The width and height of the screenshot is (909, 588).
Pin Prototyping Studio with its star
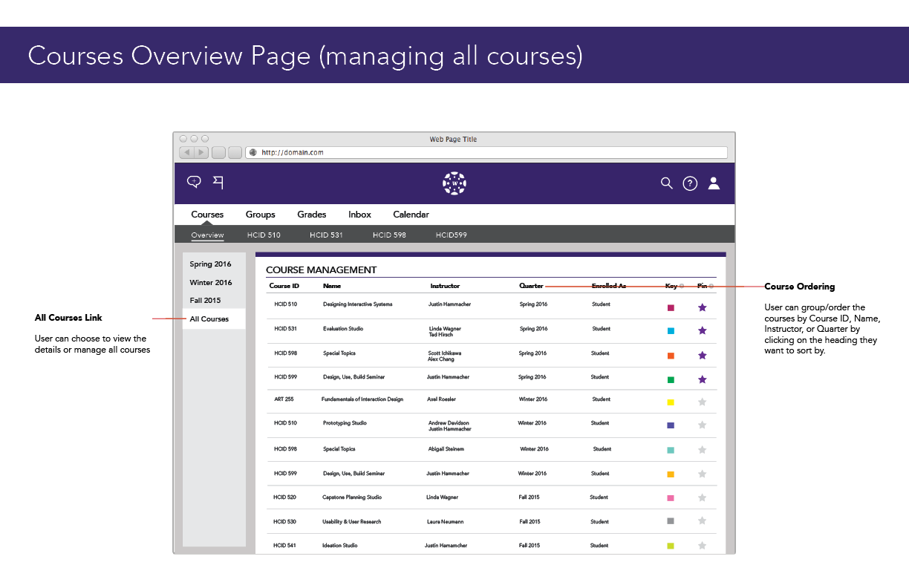[x=703, y=425]
